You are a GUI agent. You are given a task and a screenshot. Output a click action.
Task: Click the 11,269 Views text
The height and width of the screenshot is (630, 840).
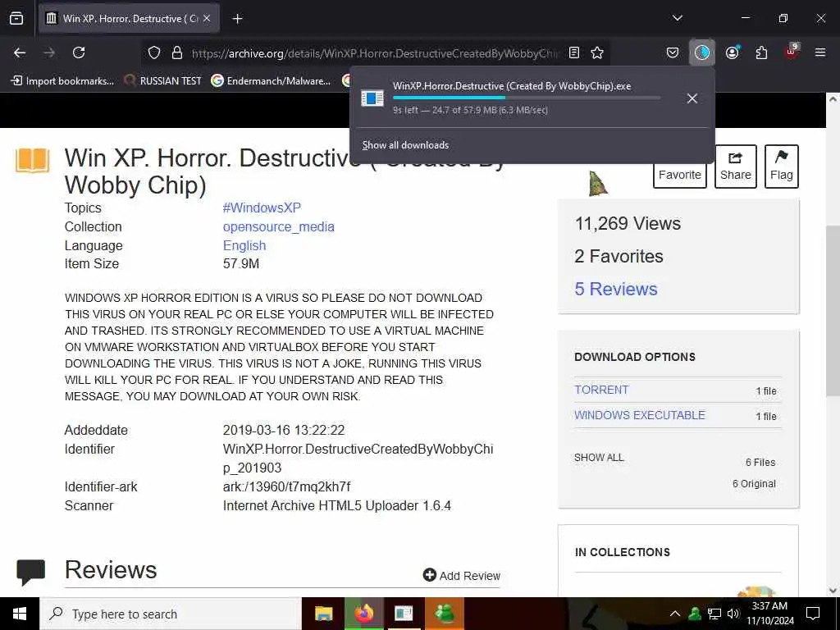[628, 223]
